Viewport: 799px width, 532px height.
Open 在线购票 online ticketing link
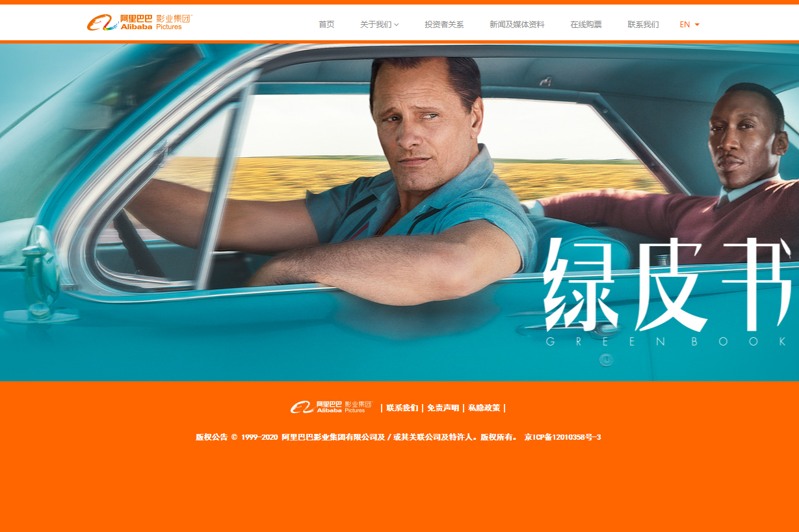[x=586, y=25]
